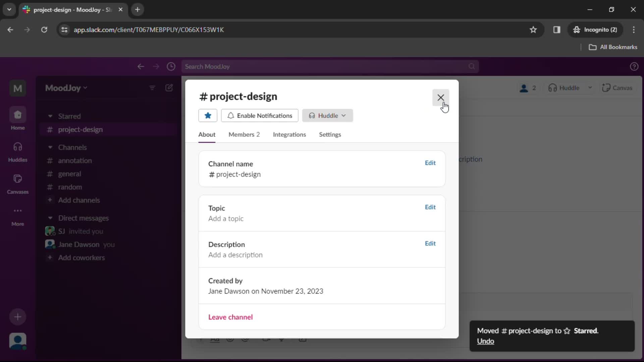Edit the Description field

click(430, 243)
